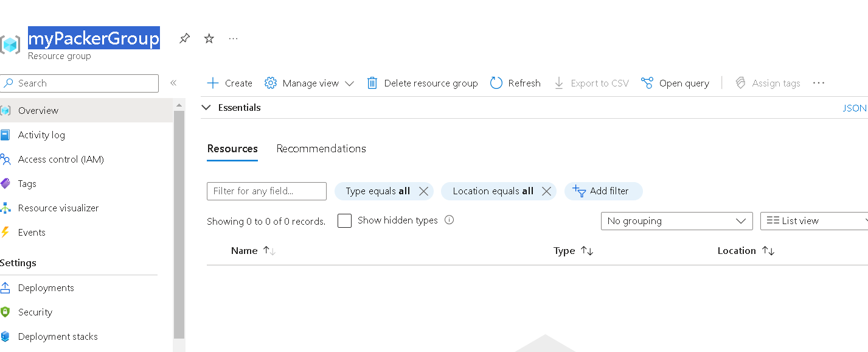868x352 pixels.
Task: Collapse the Essentials section
Action: (206, 107)
